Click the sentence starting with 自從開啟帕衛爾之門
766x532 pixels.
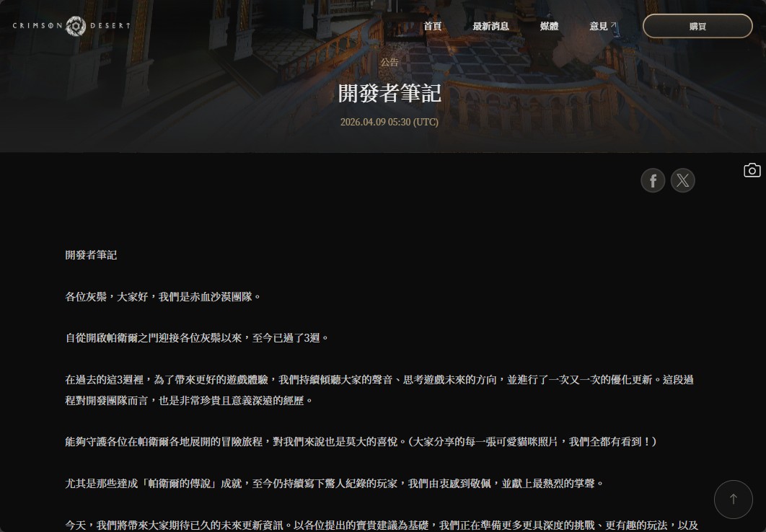tap(196, 337)
